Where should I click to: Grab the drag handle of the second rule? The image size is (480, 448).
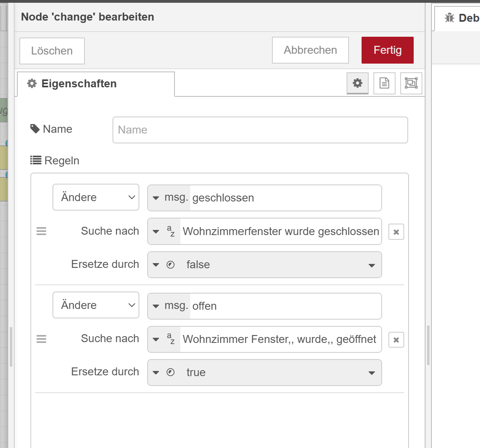pos(41,339)
